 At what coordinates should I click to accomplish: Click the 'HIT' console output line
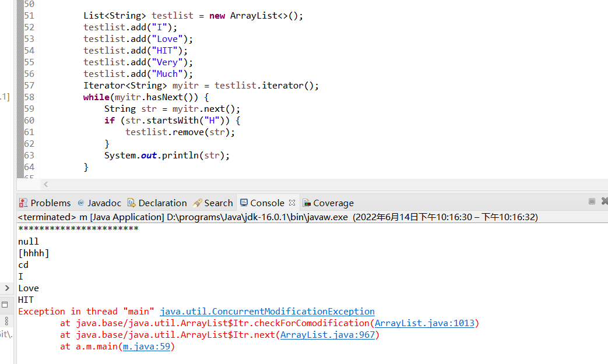(26, 300)
